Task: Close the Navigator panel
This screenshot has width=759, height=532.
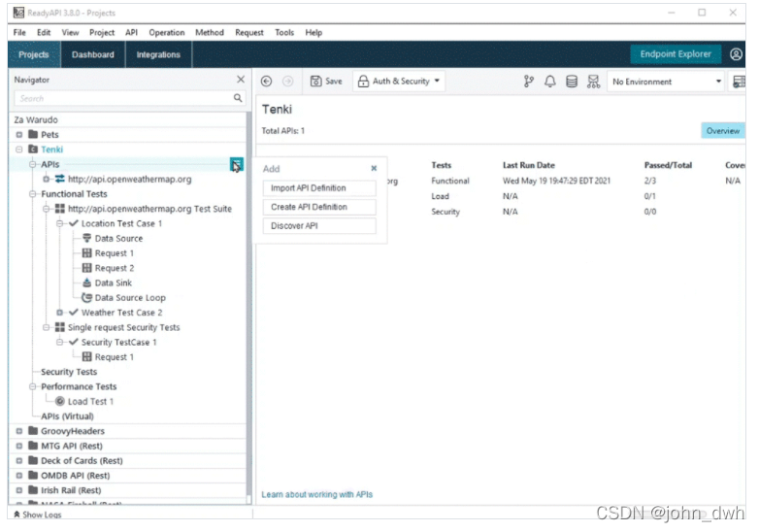Action: click(x=241, y=80)
